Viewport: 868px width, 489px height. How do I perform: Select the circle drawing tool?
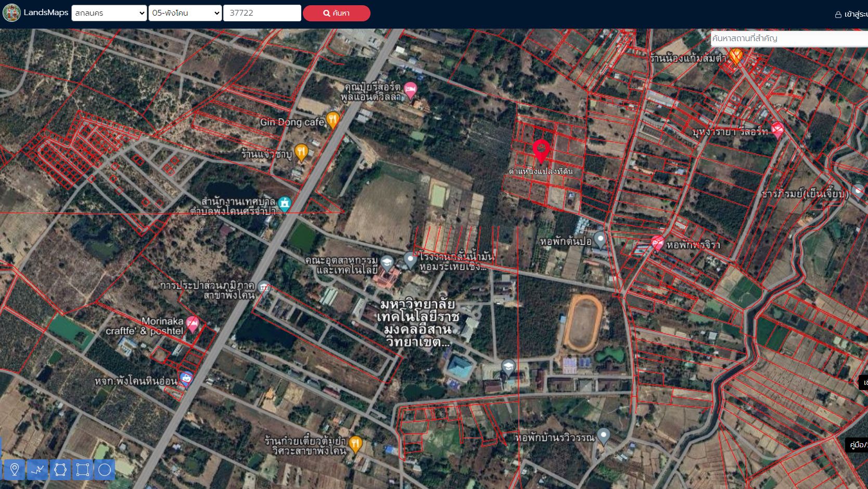pos(105,470)
